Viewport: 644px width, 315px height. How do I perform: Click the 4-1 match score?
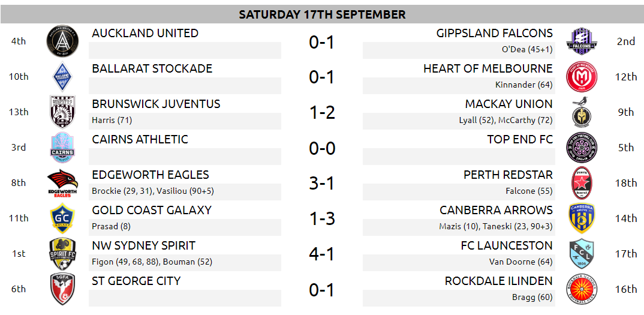click(322, 254)
